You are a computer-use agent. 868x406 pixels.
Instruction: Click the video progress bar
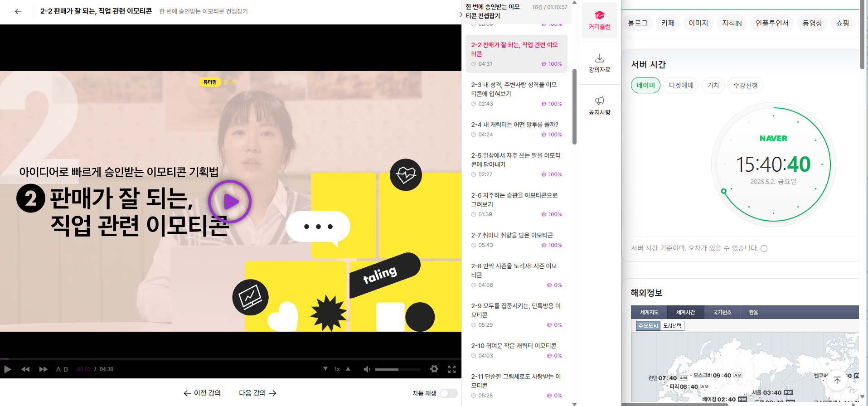tap(231, 359)
